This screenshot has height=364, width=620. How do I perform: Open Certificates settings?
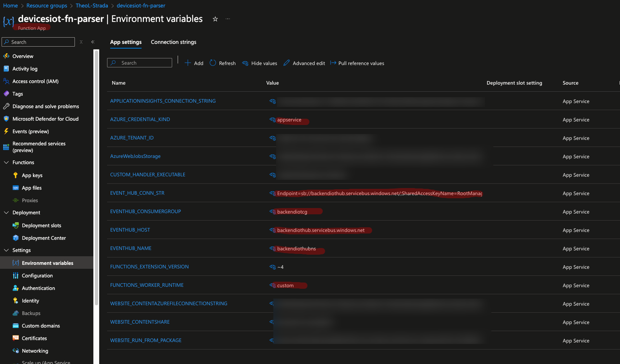pos(34,338)
